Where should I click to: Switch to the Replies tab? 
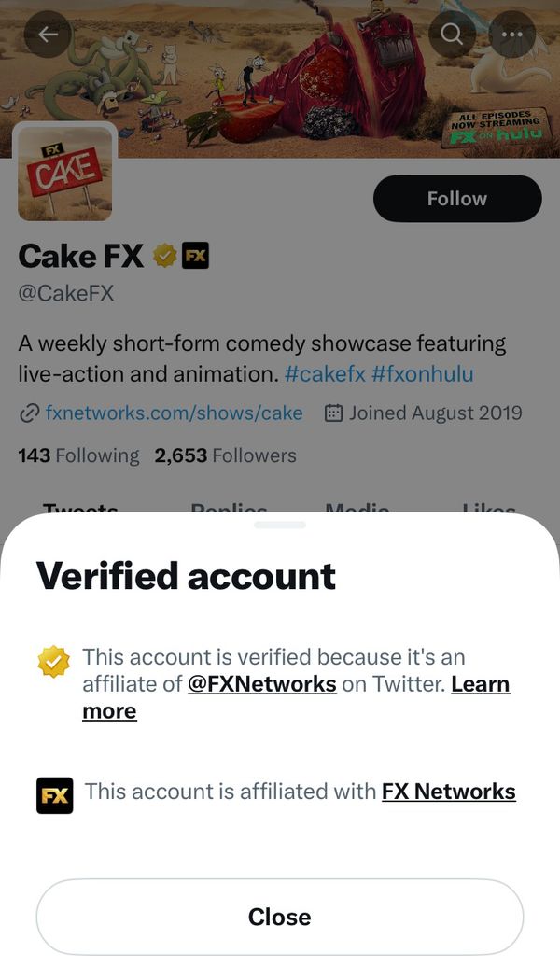pos(229,512)
